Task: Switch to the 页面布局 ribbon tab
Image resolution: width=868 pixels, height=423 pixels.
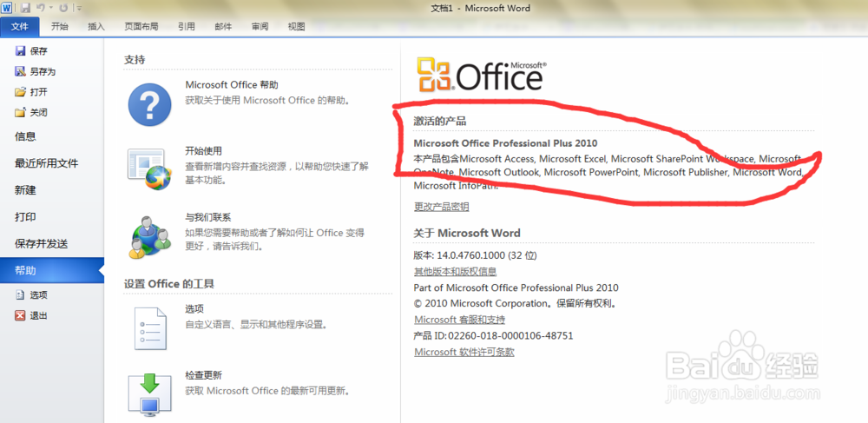Action: (141, 26)
